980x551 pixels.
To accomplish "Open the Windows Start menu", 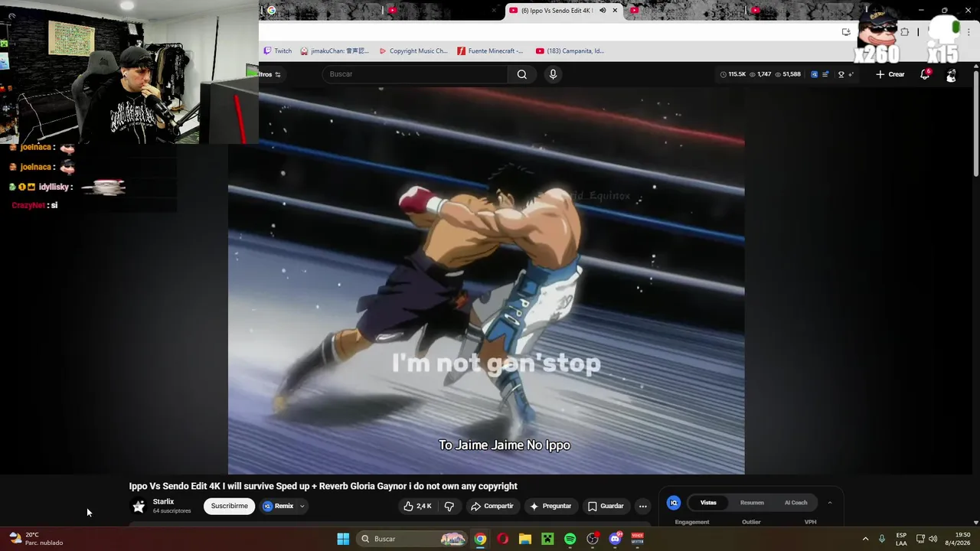I will [343, 539].
